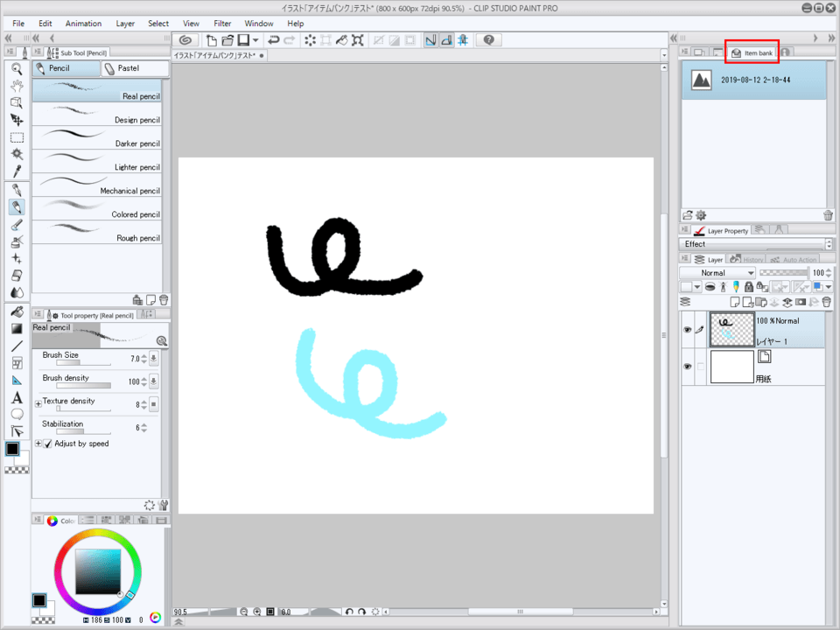Toggle visibility of the 用紙 paper layer
The image size is (840, 630).
pyautogui.click(x=688, y=366)
